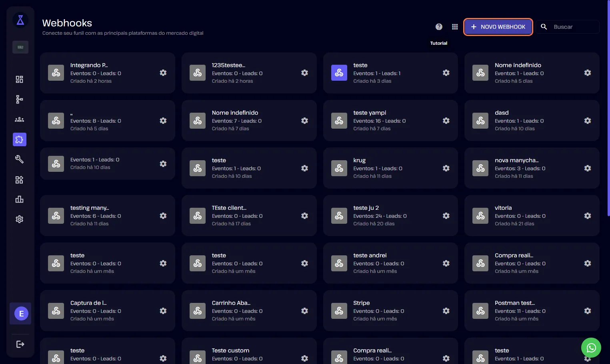Open settings gear for Stripe webhook
This screenshot has height=364, width=610.
tap(446, 311)
